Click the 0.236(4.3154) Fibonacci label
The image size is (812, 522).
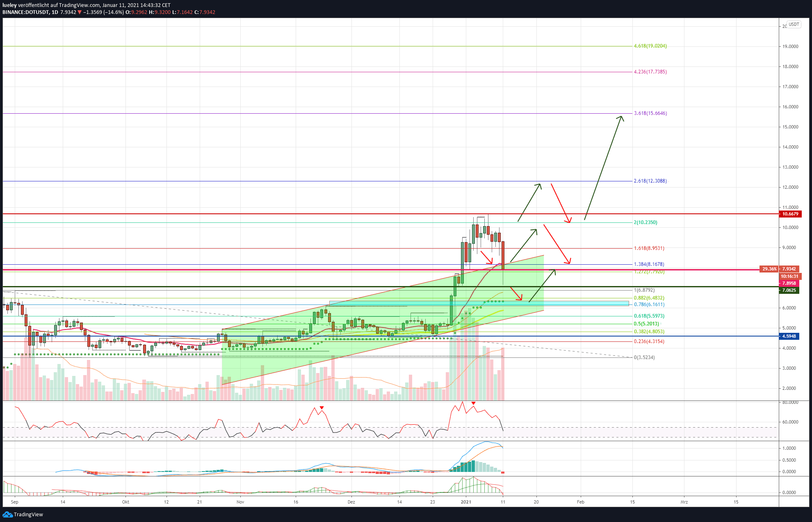649,341
